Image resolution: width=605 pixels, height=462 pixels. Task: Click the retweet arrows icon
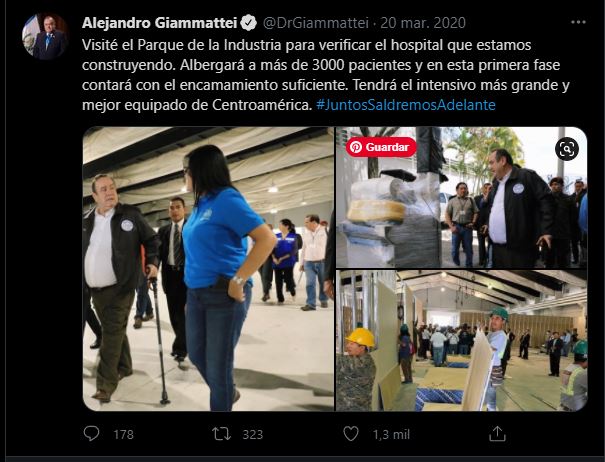coord(221,434)
